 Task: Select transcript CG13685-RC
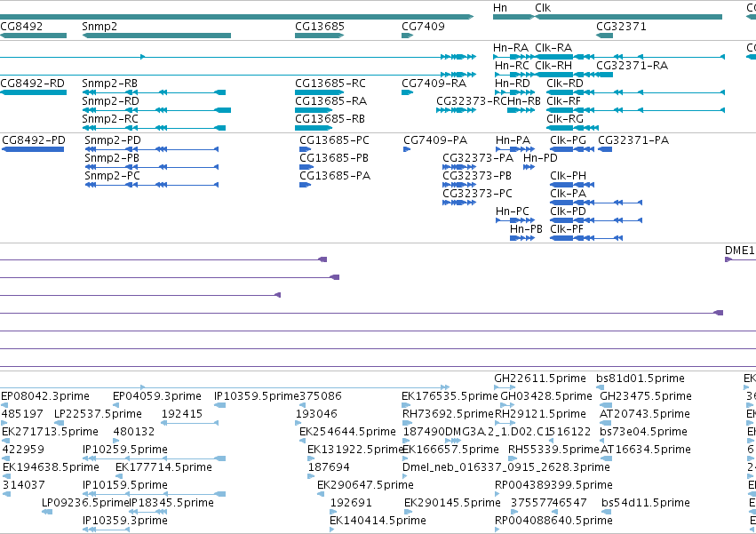pyautogui.click(x=330, y=84)
